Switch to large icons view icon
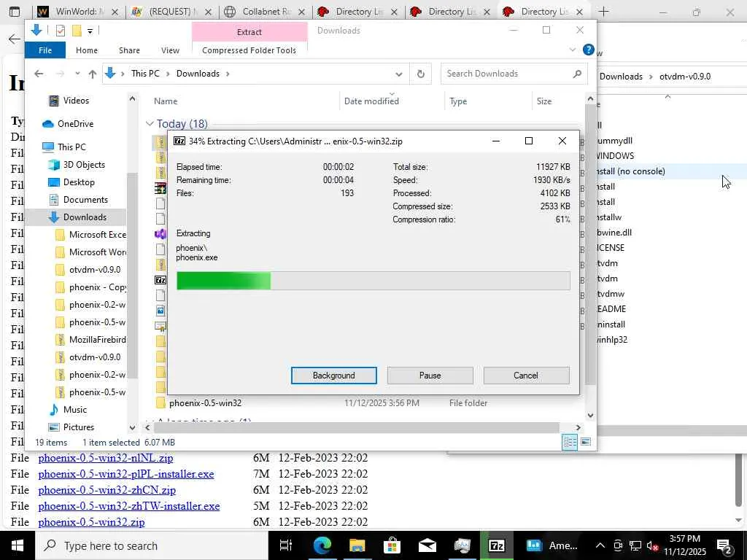Viewport: 747px width, 560px height. [x=586, y=442]
